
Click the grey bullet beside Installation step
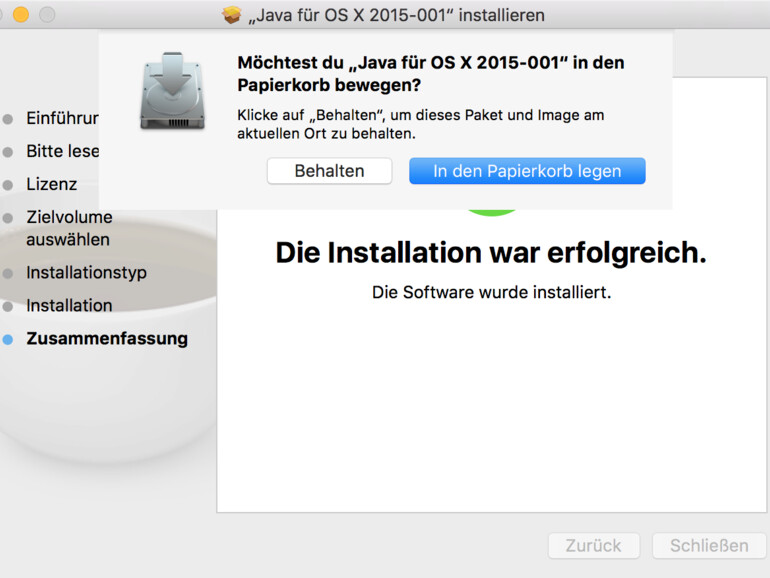(x=8, y=306)
